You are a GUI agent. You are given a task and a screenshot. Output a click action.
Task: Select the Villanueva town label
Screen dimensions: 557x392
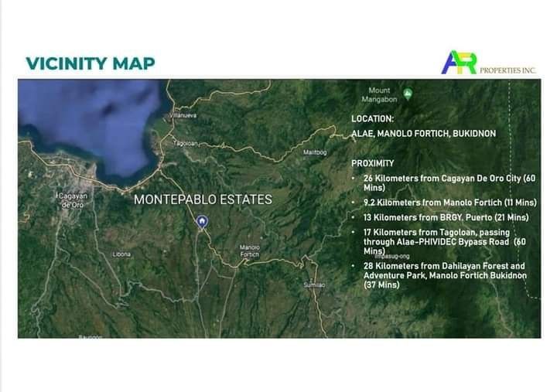point(183,115)
